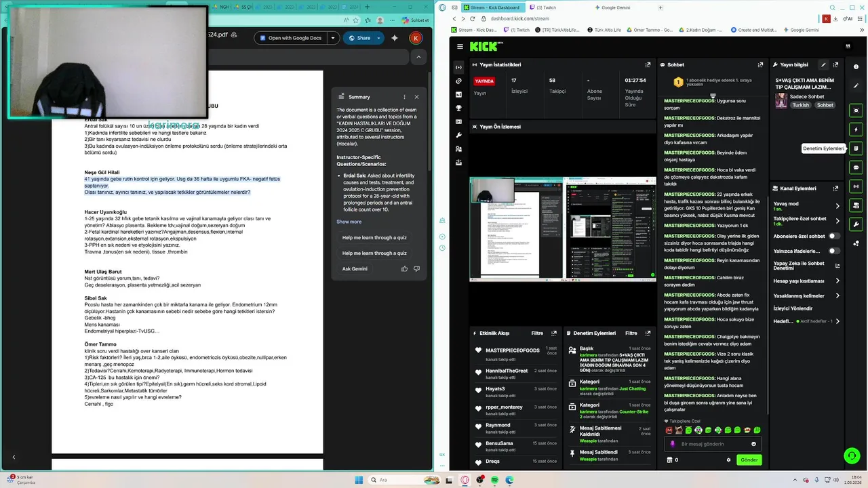Edit stream info with pencil in Yayın bilgisi
Image resolution: width=868 pixels, height=488 pixels.
(x=823, y=65)
